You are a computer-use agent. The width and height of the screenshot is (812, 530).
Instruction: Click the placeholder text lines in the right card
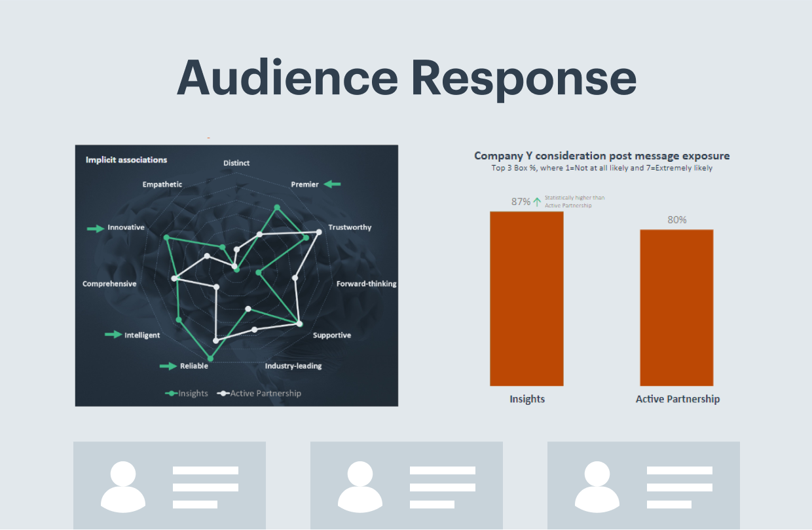pyautogui.click(x=680, y=487)
